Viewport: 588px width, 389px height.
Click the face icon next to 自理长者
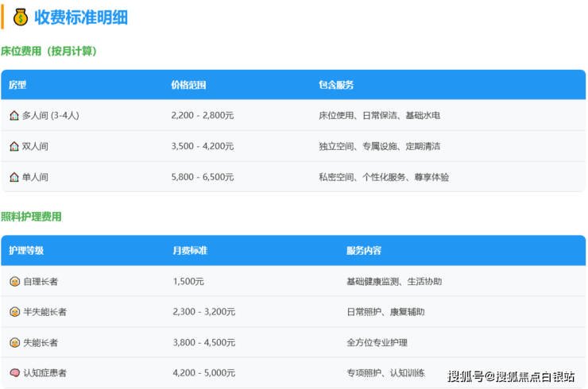(x=14, y=282)
